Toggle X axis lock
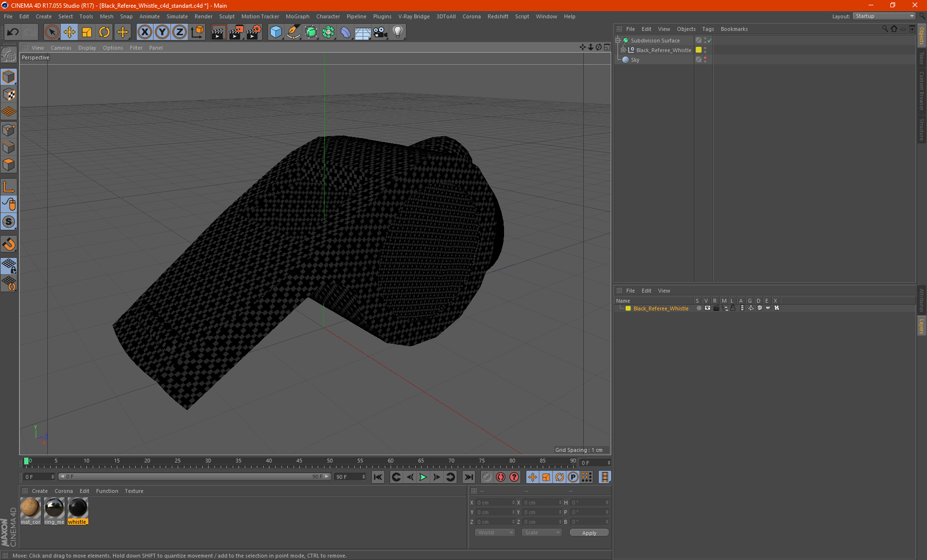This screenshot has width=927, height=560. pos(144,32)
